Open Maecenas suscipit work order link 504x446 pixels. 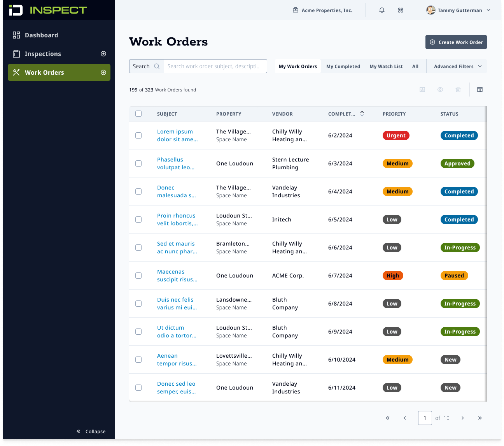(177, 276)
